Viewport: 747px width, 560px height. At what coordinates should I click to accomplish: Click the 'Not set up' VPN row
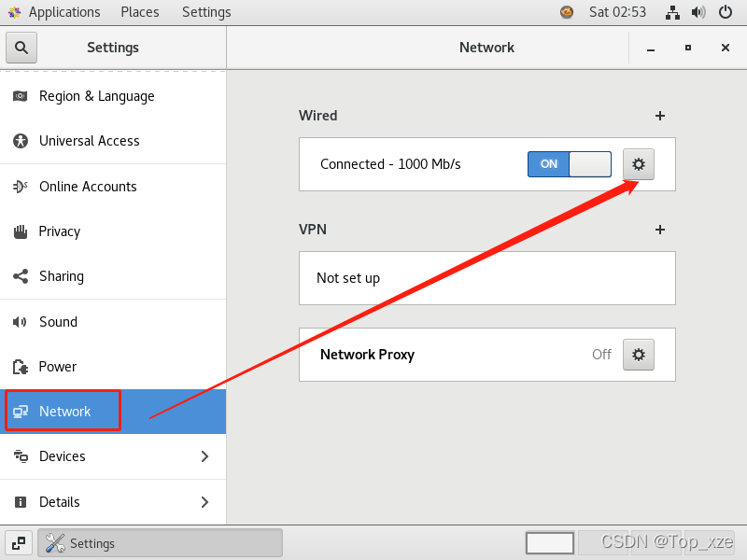tap(486, 278)
